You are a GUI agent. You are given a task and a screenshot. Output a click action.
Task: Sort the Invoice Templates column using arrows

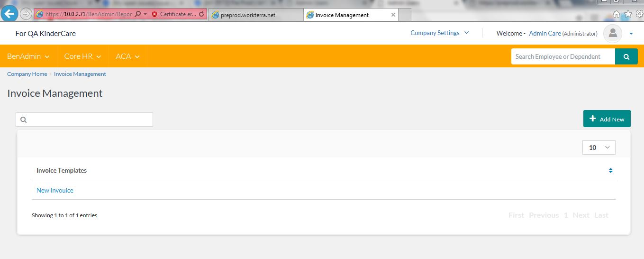pos(610,170)
